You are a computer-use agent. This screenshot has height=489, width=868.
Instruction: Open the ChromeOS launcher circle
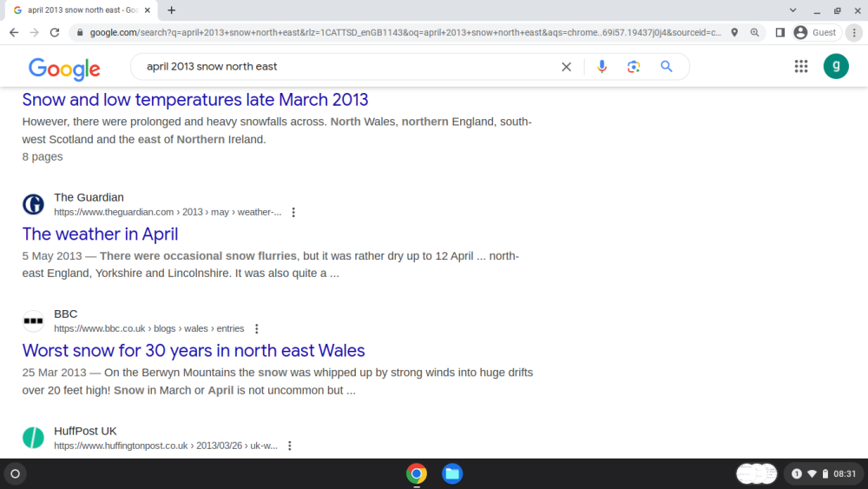point(16,474)
